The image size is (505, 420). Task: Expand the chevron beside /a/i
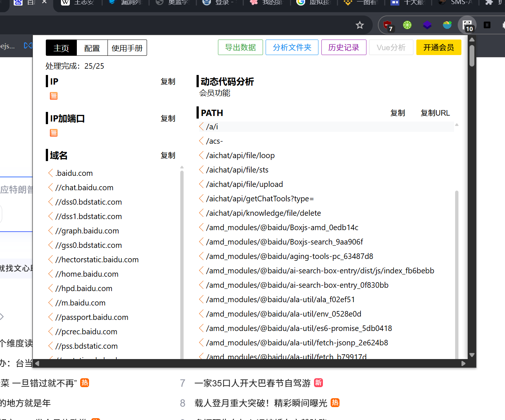pos(201,126)
